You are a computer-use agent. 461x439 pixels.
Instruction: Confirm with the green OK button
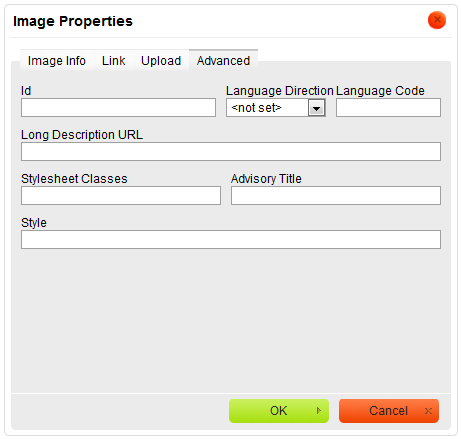coord(279,411)
